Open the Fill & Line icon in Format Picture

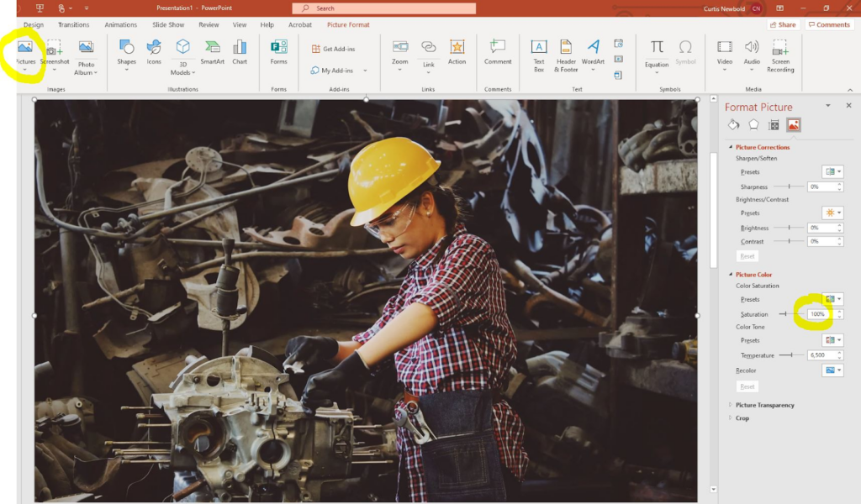click(x=733, y=124)
